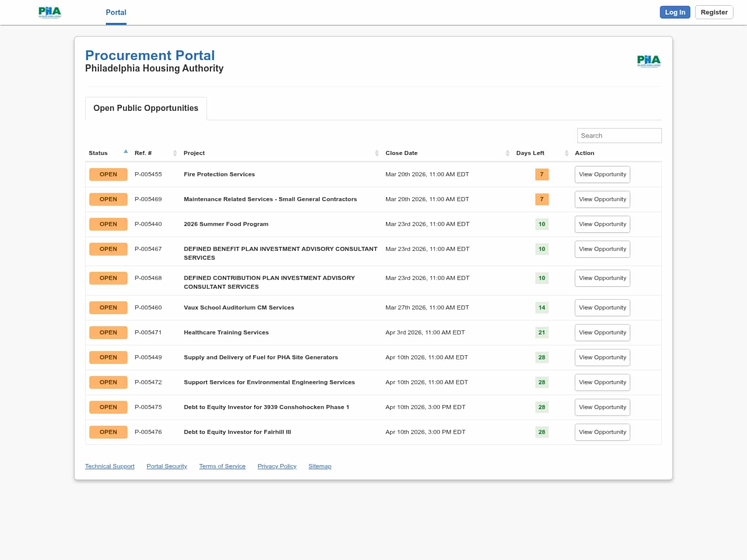Click the PHA logo in top navigation
The height and width of the screenshot is (560, 747).
(50, 12)
